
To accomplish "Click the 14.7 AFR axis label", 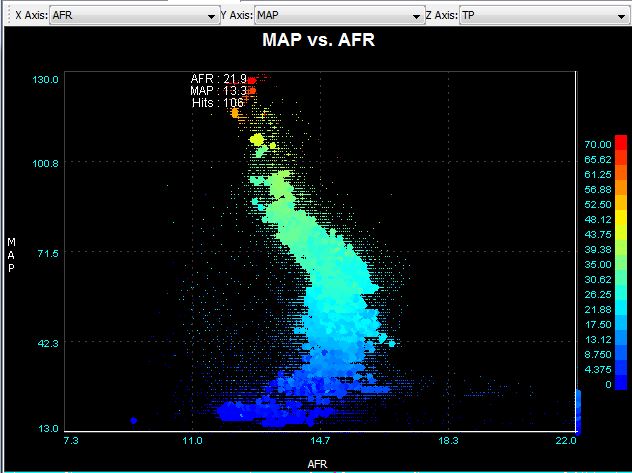I will pos(320,440).
